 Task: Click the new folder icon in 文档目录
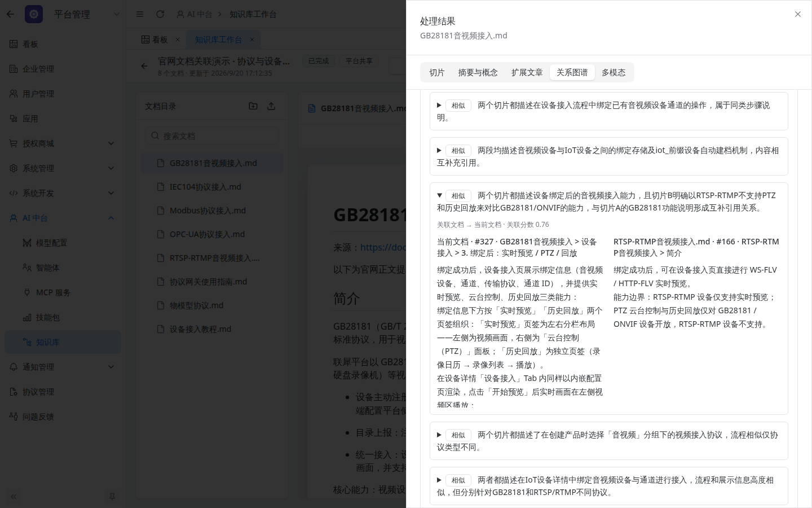click(253, 106)
